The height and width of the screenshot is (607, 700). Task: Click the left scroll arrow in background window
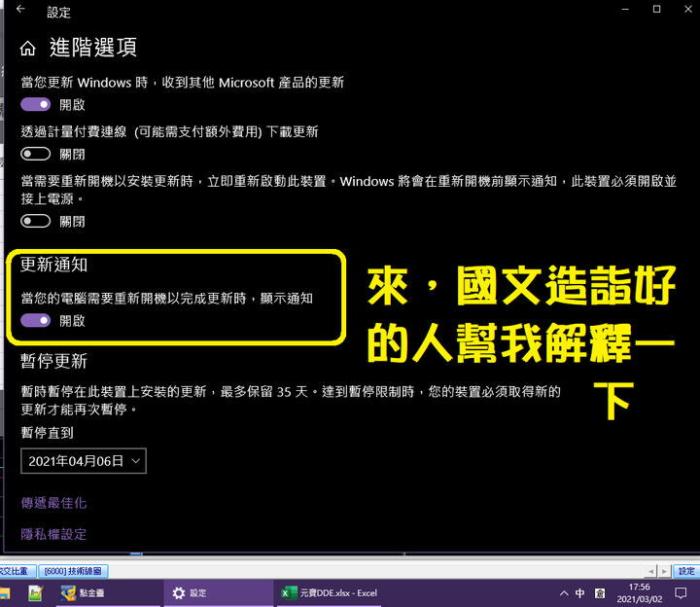(650, 571)
